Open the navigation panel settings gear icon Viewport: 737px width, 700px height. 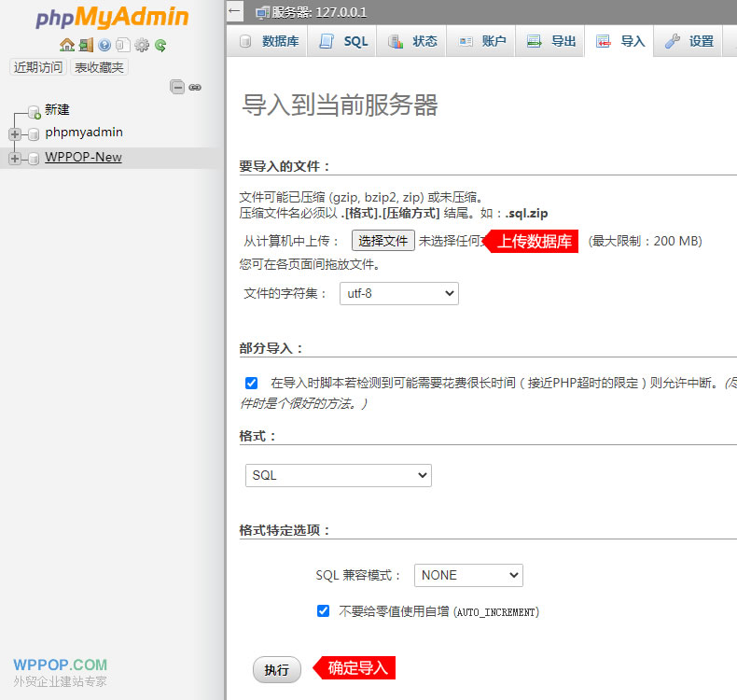point(142,45)
